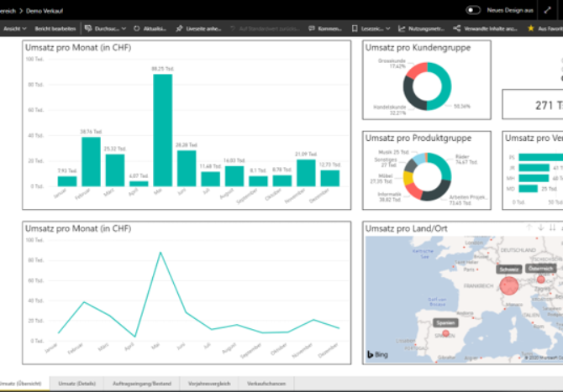Click the Umsatz pro Kundengruppe title
563x392 pixels.
click(418, 48)
